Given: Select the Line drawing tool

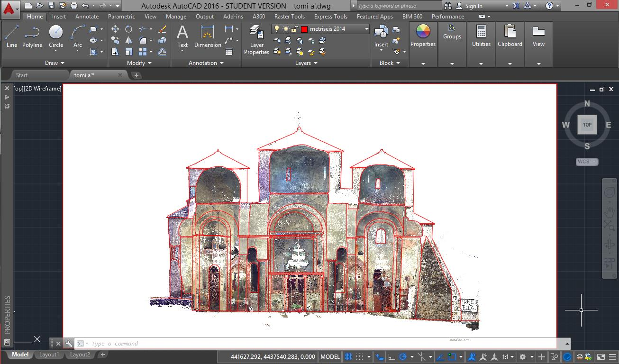Looking at the screenshot, I should click(12, 36).
